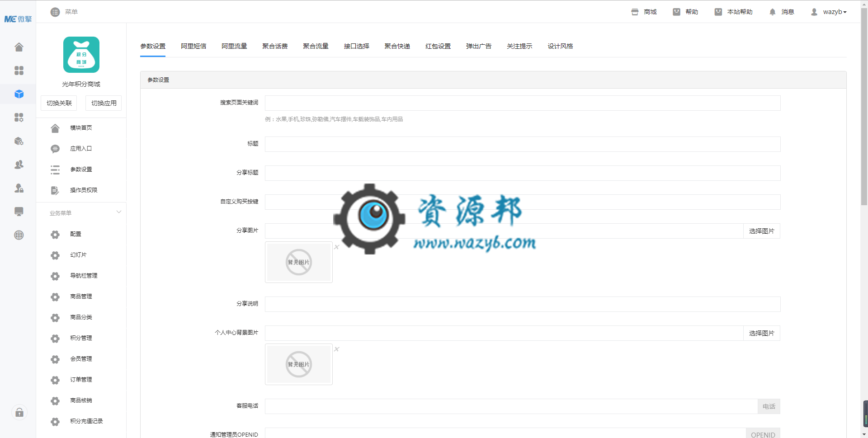868x438 pixels.
Task: Open 消息 notifications bell
Action: 782,12
